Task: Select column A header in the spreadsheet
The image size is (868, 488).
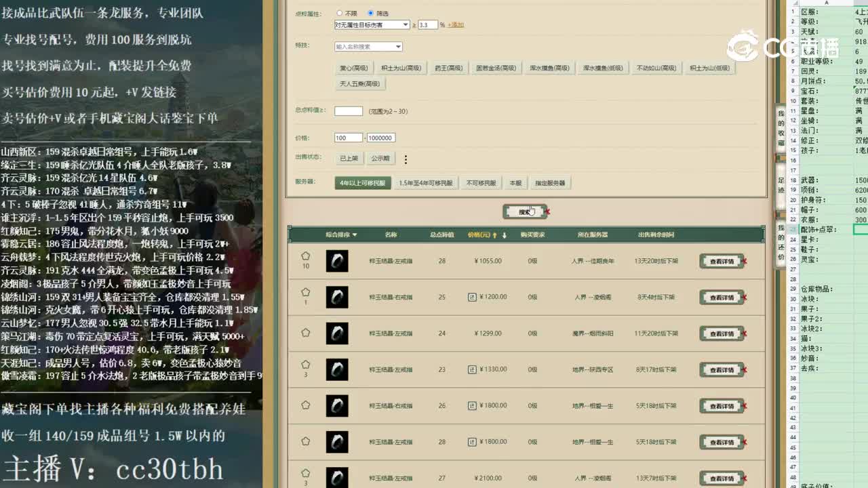Action: pyautogui.click(x=826, y=3)
